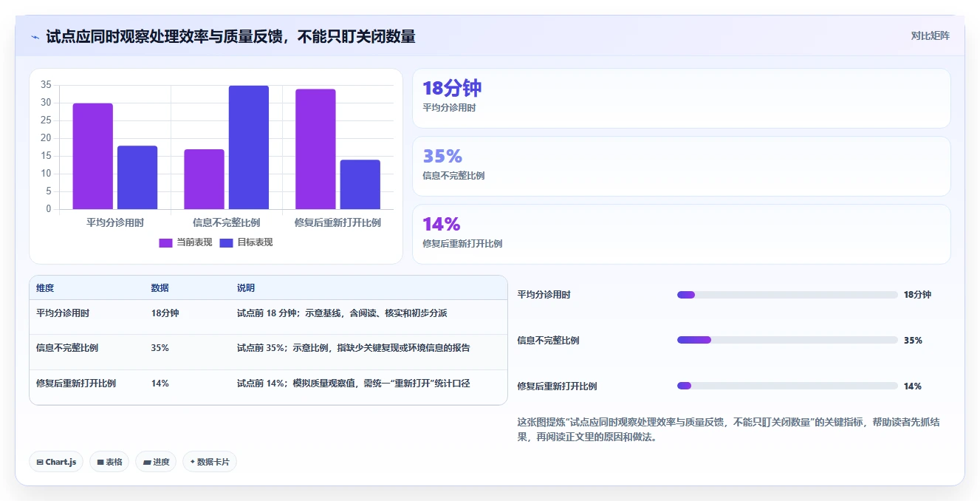This screenshot has width=980, height=501.
Task: Click 信息不完整比例 label in the 35% card
Action: (x=453, y=176)
